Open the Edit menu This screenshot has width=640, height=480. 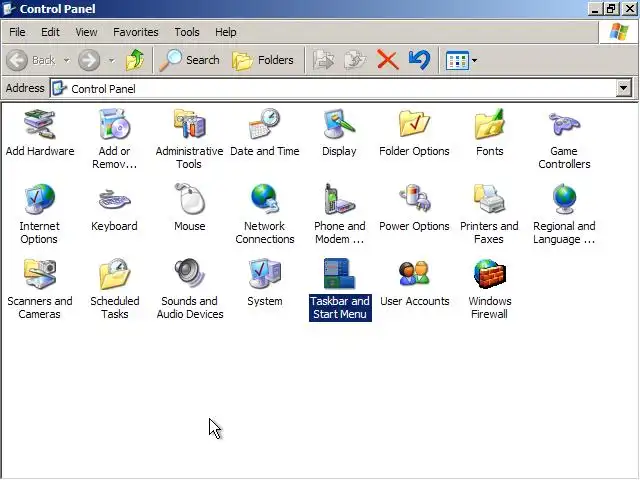pos(50,32)
